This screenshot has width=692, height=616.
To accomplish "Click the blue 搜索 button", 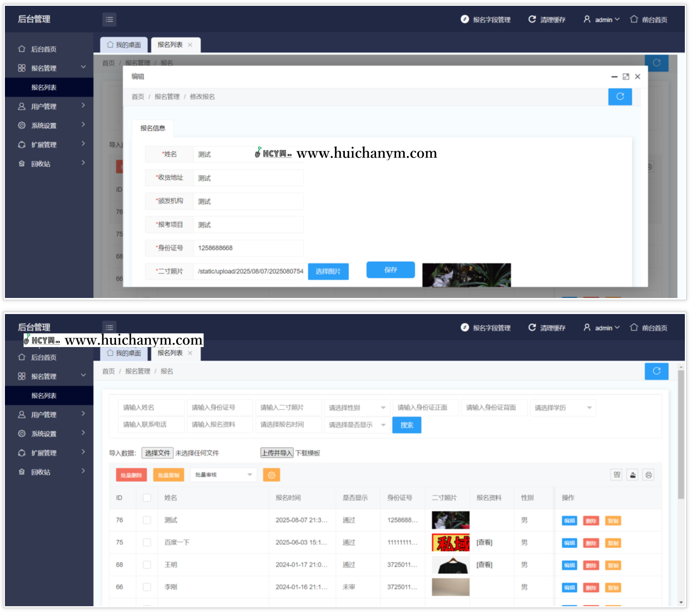I will tap(406, 425).
